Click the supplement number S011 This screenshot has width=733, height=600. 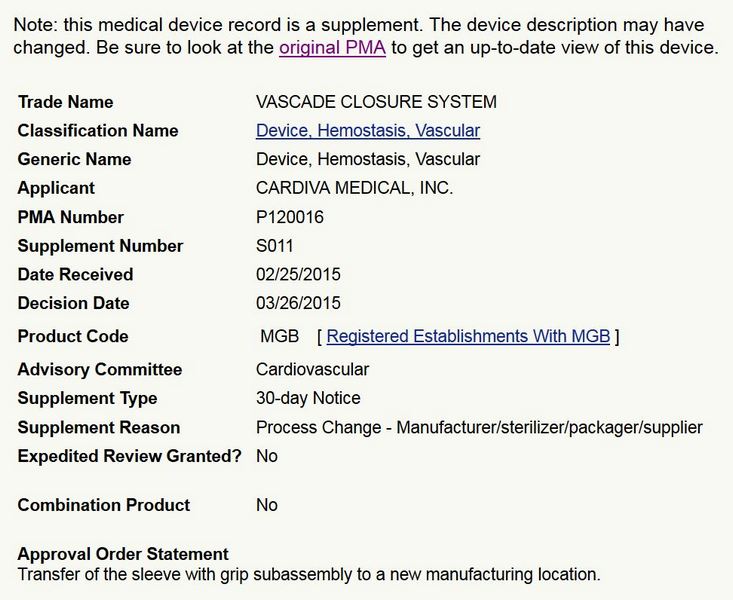tap(275, 246)
